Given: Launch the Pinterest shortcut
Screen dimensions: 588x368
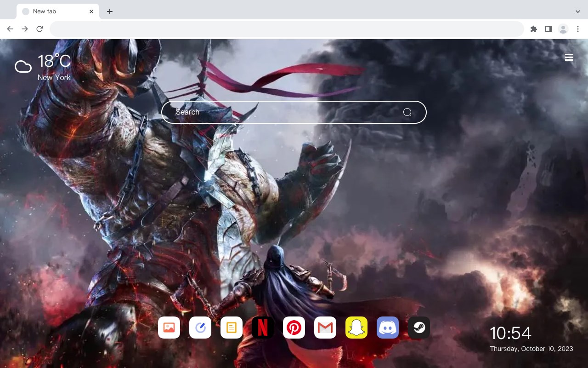Looking at the screenshot, I should (x=294, y=328).
